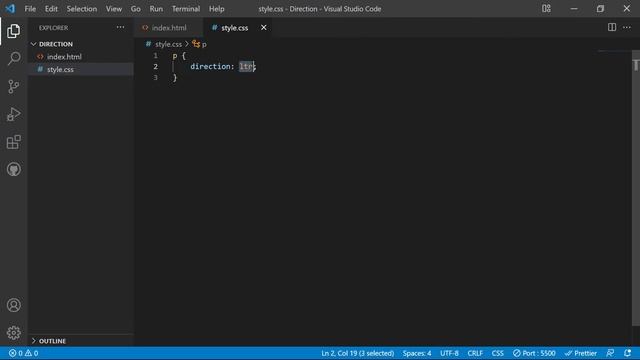
Task: Click Port : 5500 Live Server status
Action: pos(534,353)
